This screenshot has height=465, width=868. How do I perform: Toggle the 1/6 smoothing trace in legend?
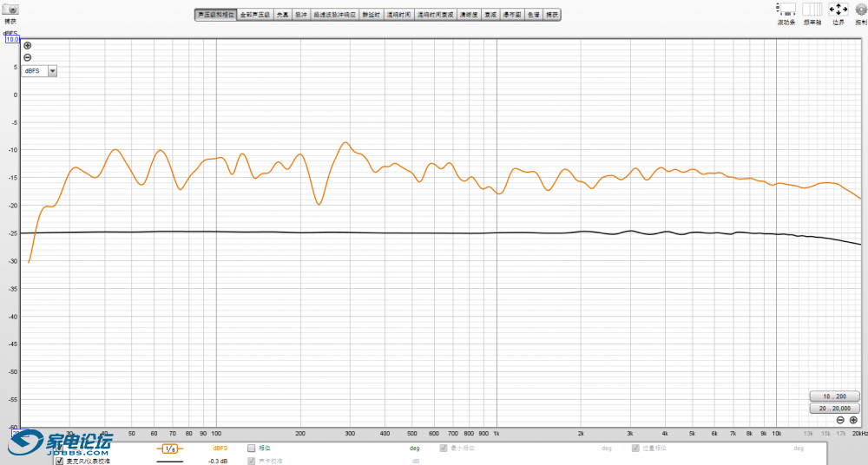pos(169,449)
